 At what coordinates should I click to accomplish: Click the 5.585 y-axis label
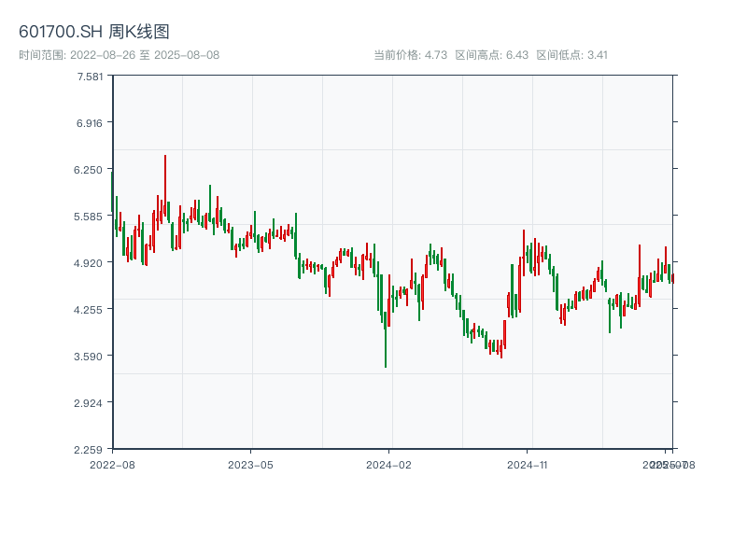click(91, 217)
